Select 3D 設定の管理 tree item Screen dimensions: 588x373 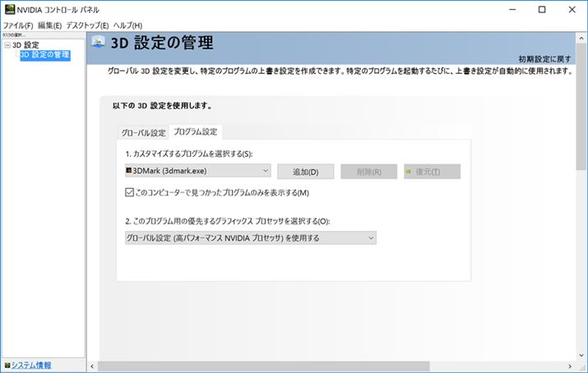pos(45,55)
